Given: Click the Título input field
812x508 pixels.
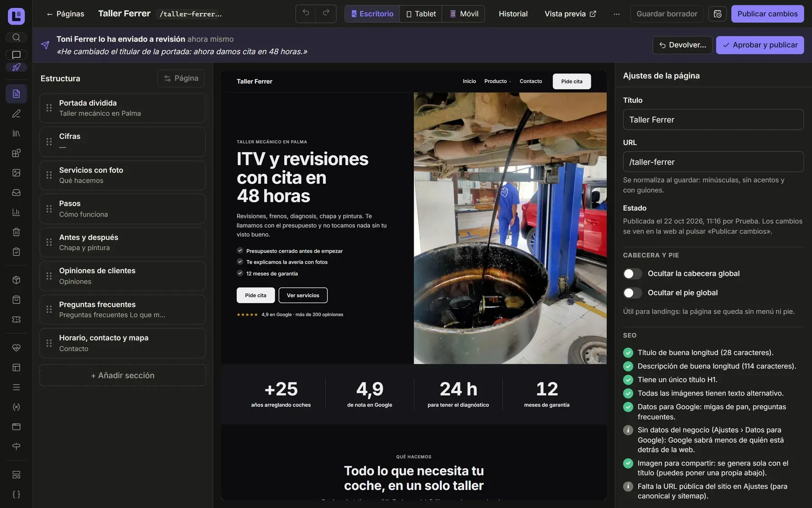Looking at the screenshot, I should [713, 120].
